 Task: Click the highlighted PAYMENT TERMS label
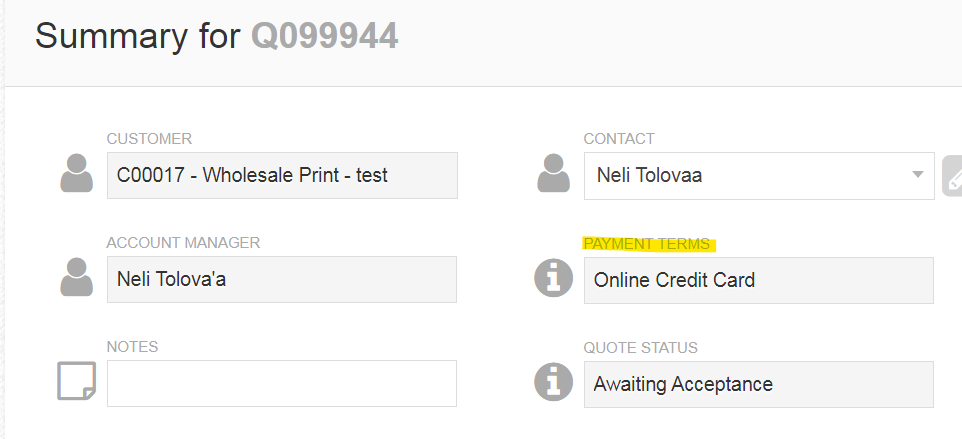[x=647, y=243]
